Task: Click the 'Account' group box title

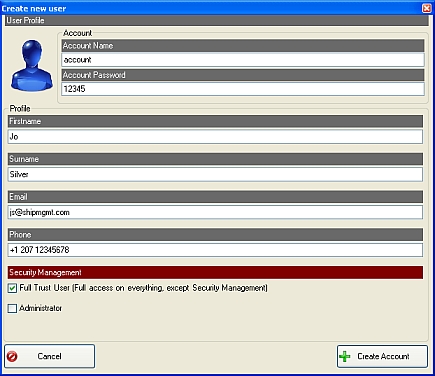Action: pos(77,33)
